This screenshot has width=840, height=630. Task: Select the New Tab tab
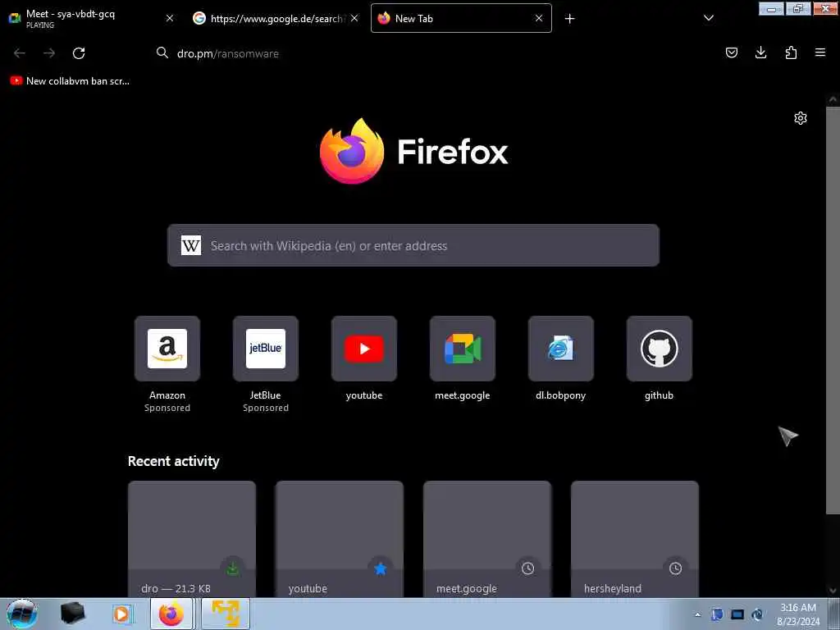click(x=461, y=18)
